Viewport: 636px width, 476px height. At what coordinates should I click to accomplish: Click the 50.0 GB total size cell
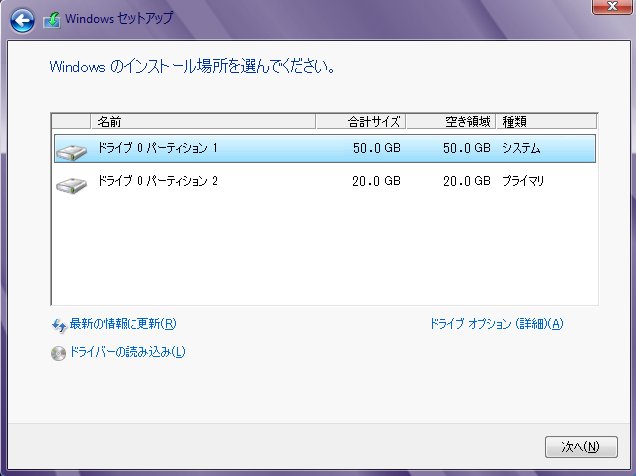[377, 148]
